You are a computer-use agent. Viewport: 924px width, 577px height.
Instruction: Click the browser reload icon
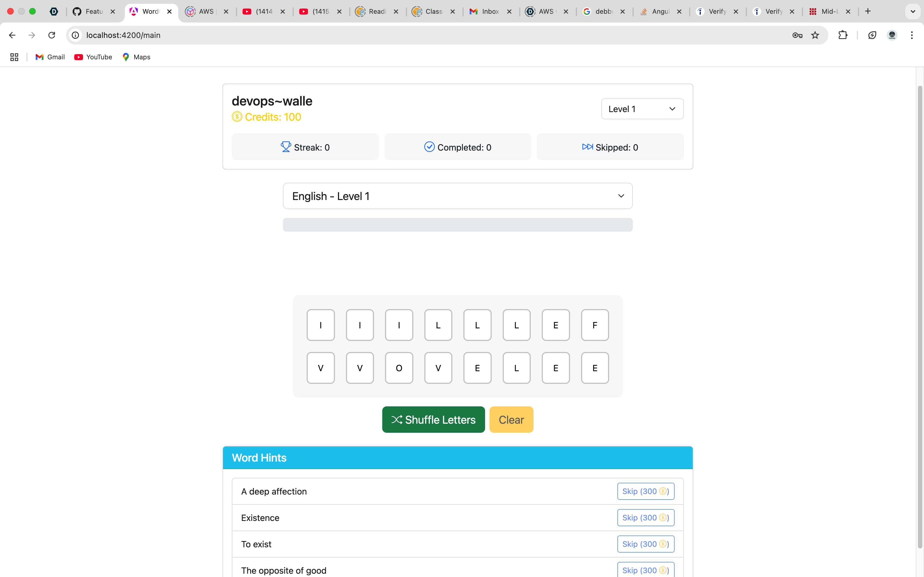[x=51, y=35]
